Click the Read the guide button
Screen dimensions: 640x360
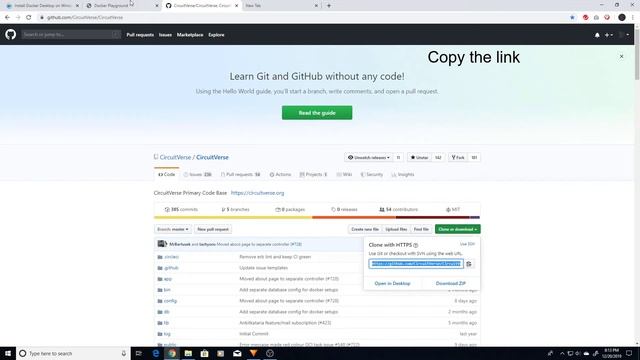pos(317,113)
